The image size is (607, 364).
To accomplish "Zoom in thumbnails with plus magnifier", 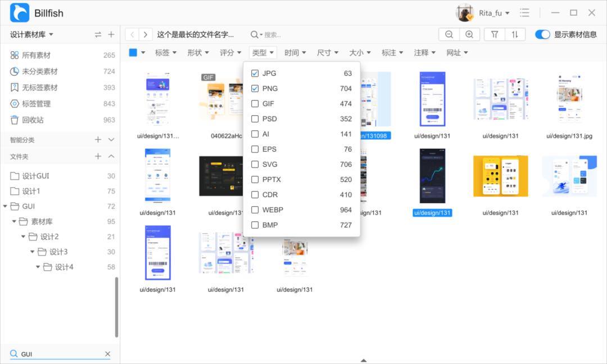I will tap(469, 34).
